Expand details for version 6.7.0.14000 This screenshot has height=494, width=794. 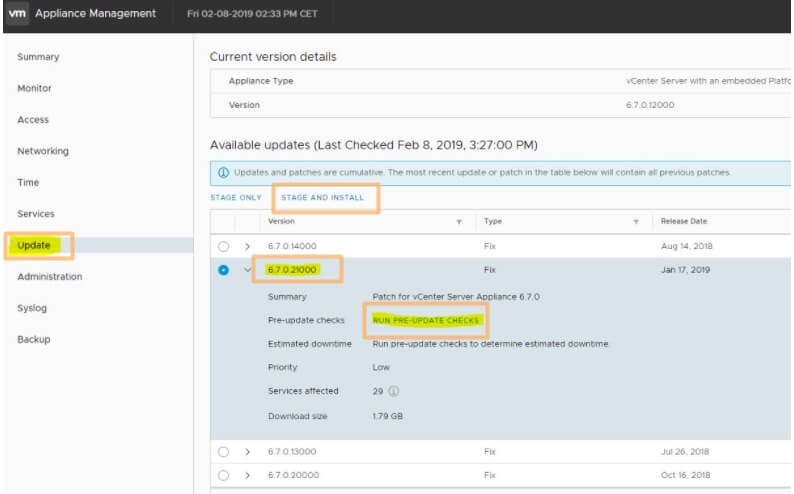pos(247,246)
